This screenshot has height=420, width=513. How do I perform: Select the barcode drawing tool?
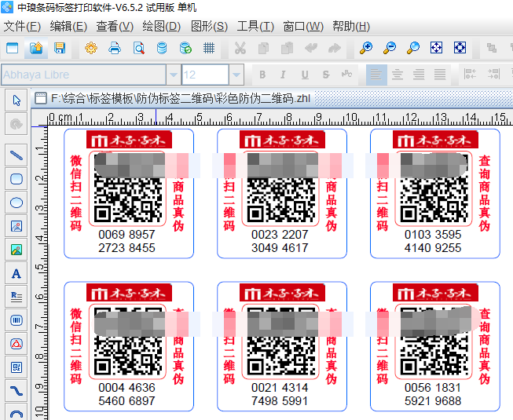click(x=16, y=320)
